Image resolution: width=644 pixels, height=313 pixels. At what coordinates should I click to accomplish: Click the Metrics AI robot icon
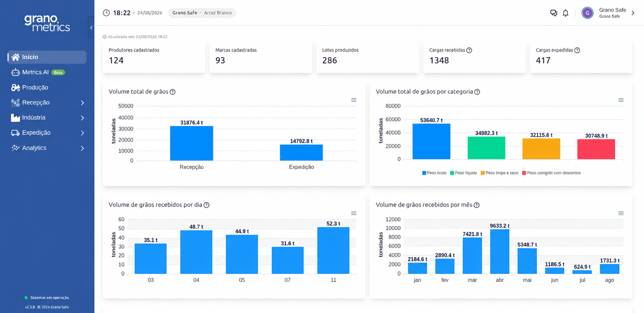click(15, 72)
